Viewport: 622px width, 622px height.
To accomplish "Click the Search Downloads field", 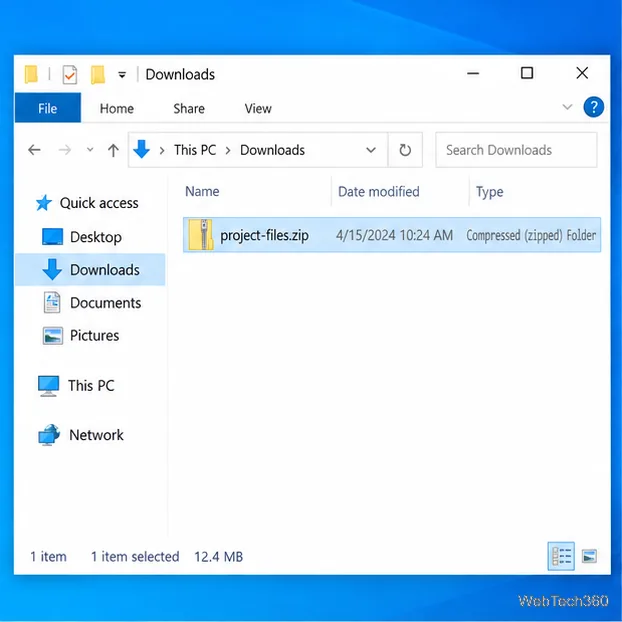I will [516, 150].
